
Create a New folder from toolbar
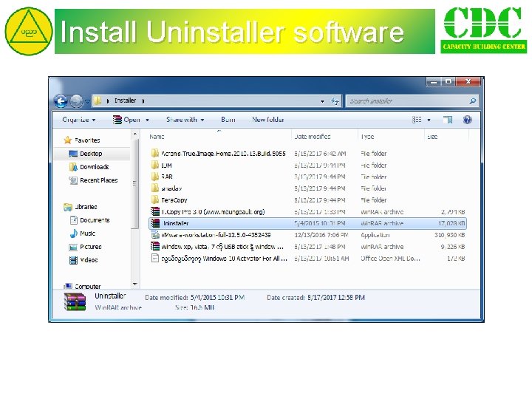268,120
